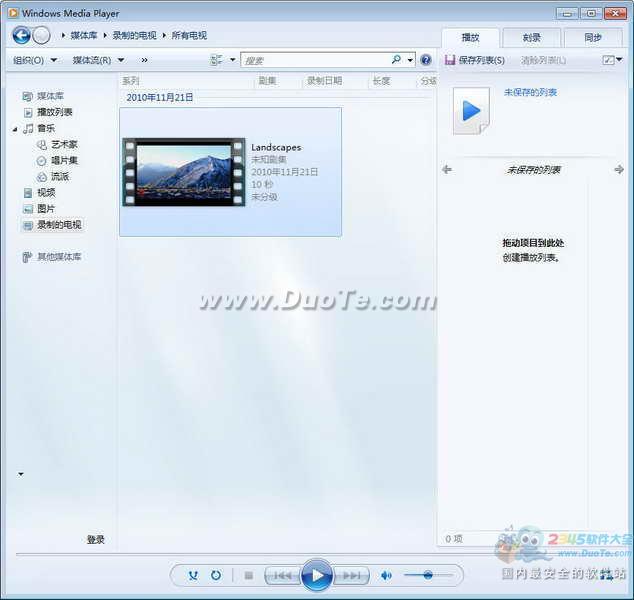Click the 其他媒体库 icon
This screenshot has height=600, width=634.
[27, 257]
